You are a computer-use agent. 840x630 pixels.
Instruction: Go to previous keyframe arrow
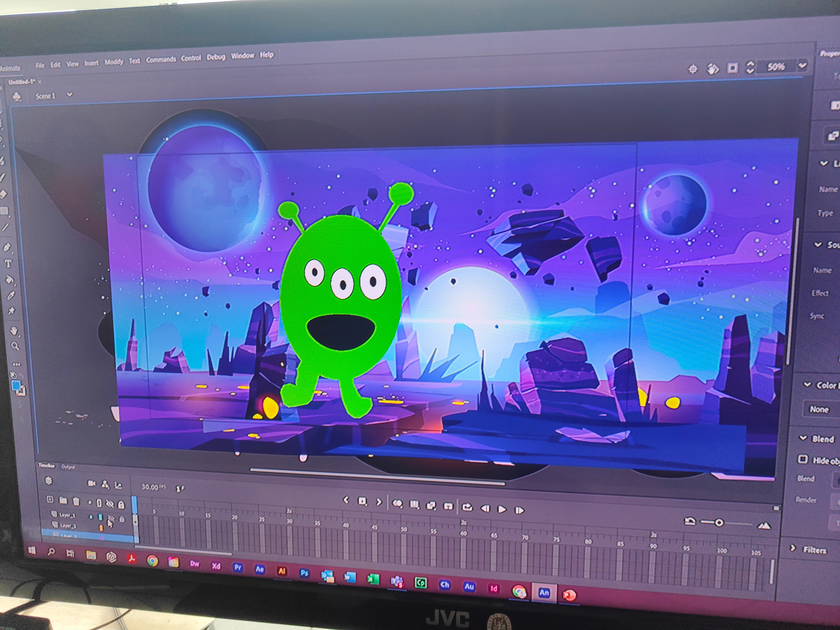pyautogui.click(x=346, y=500)
